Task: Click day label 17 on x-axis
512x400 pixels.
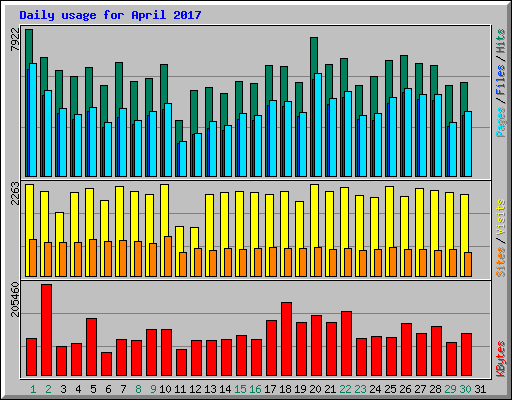Action: pyautogui.click(x=270, y=389)
